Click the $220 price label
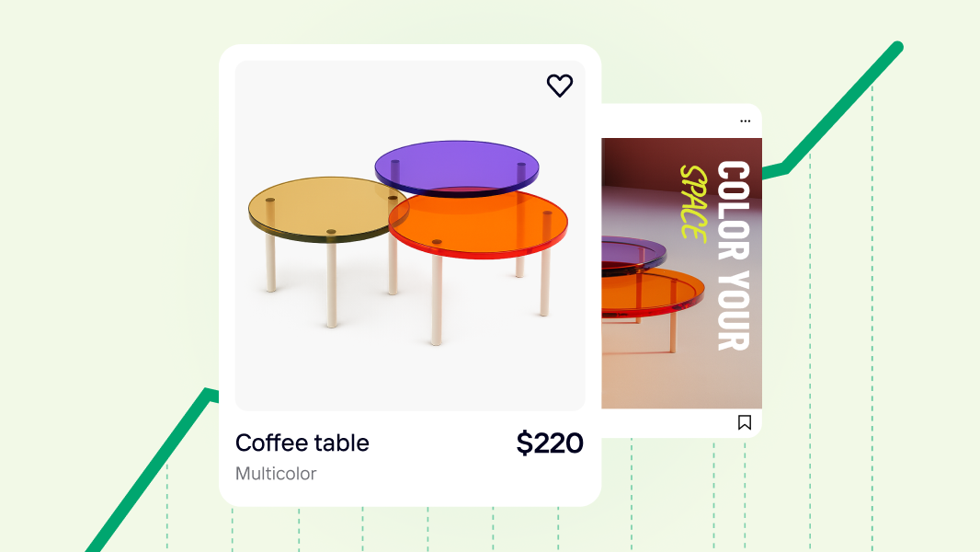Screen dimensions: 980x552 [x=550, y=443]
